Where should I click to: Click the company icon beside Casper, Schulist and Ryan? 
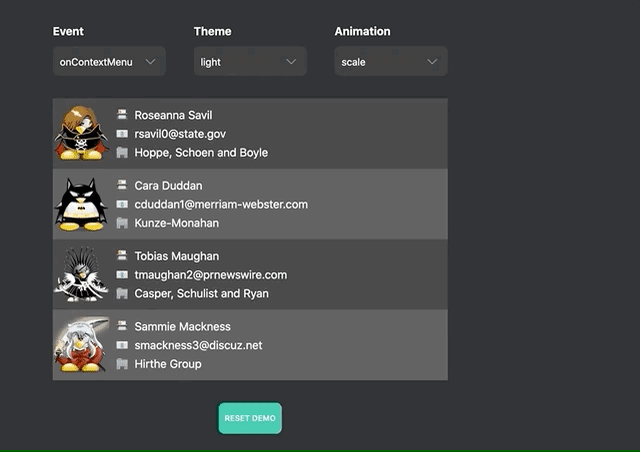point(122,294)
